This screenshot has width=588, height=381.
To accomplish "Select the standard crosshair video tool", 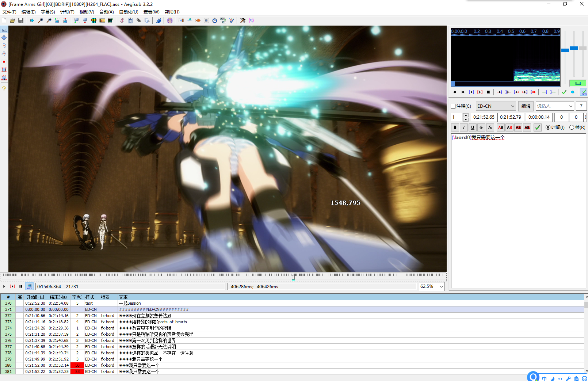I will click(x=4, y=30).
